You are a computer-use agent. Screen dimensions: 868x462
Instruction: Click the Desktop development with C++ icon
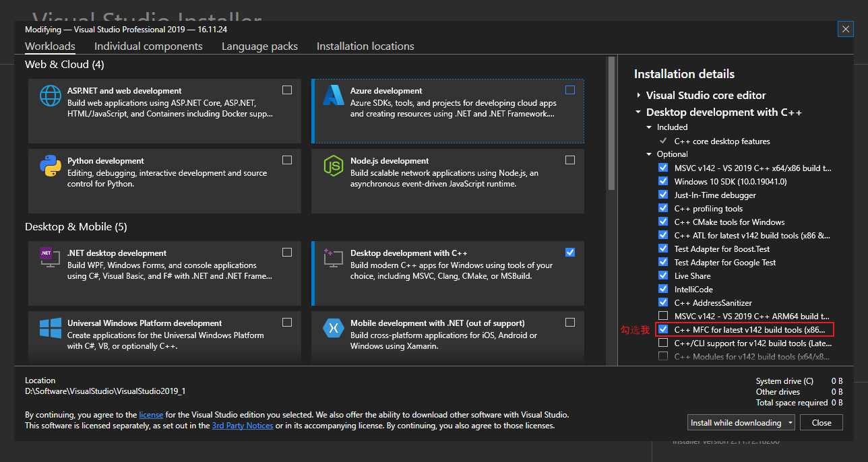click(333, 257)
